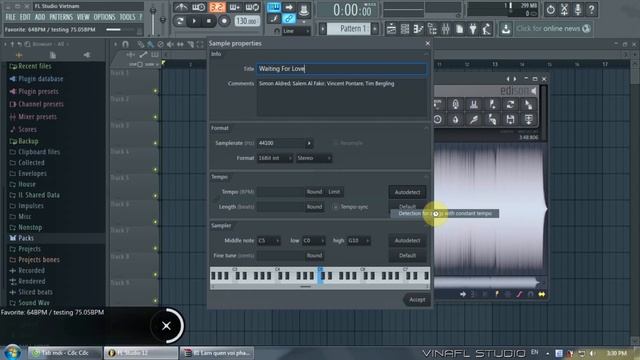Click the record button
The image size is (640, 360).
[224, 21]
